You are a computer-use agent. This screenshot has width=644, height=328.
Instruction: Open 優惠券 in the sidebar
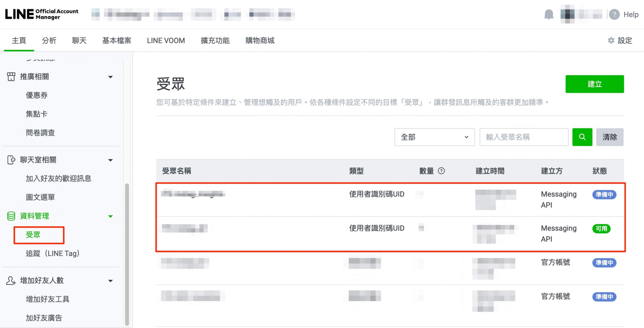pyautogui.click(x=37, y=95)
